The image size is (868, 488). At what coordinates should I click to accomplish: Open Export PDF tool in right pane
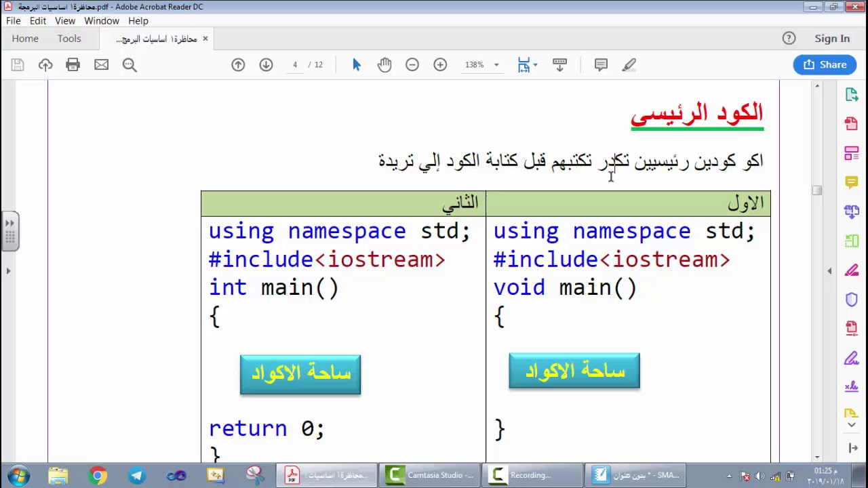[852, 95]
